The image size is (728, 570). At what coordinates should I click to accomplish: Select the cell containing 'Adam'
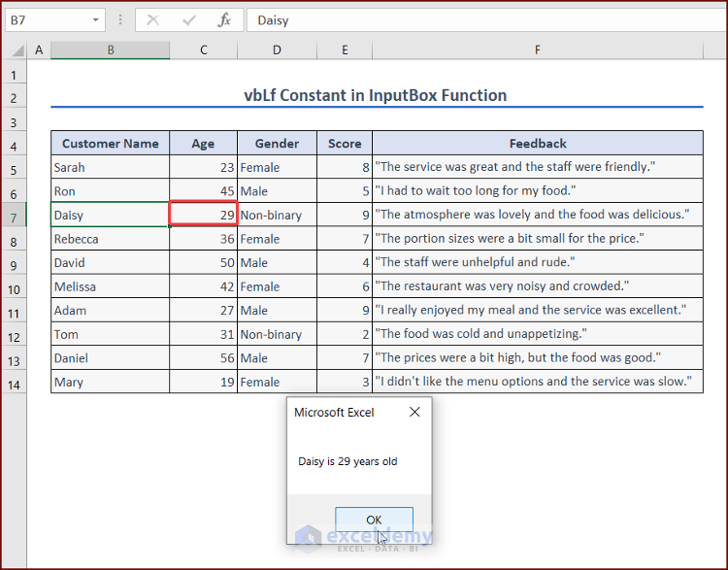(x=111, y=311)
